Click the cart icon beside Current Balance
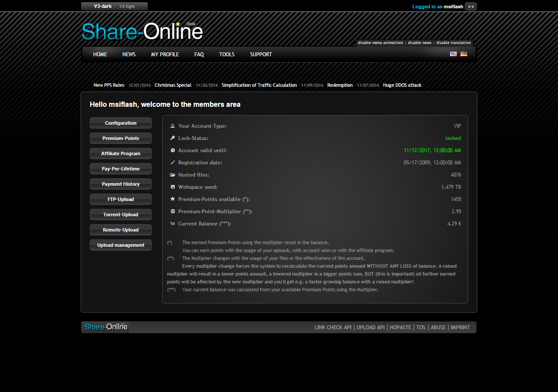558x392 pixels. (x=173, y=224)
